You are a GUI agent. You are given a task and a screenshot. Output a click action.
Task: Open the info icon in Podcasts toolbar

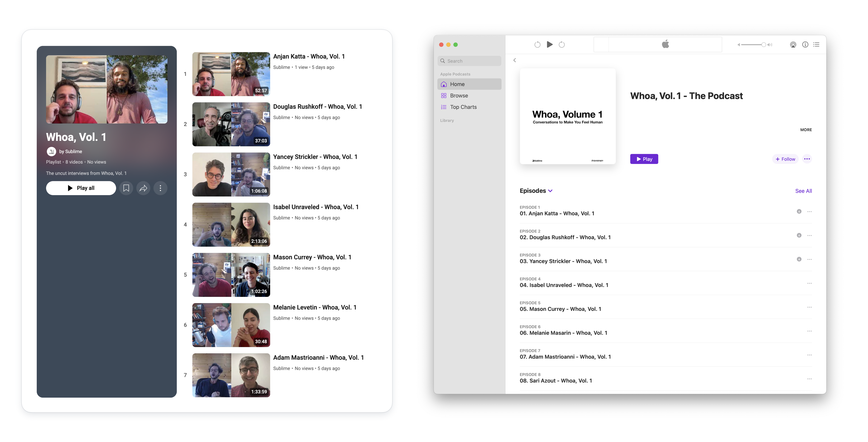point(805,44)
